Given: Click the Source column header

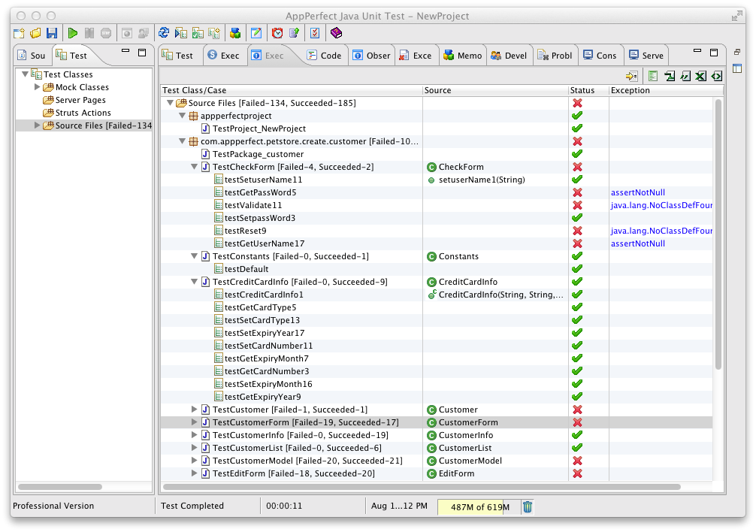Looking at the screenshot, I should click(496, 90).
